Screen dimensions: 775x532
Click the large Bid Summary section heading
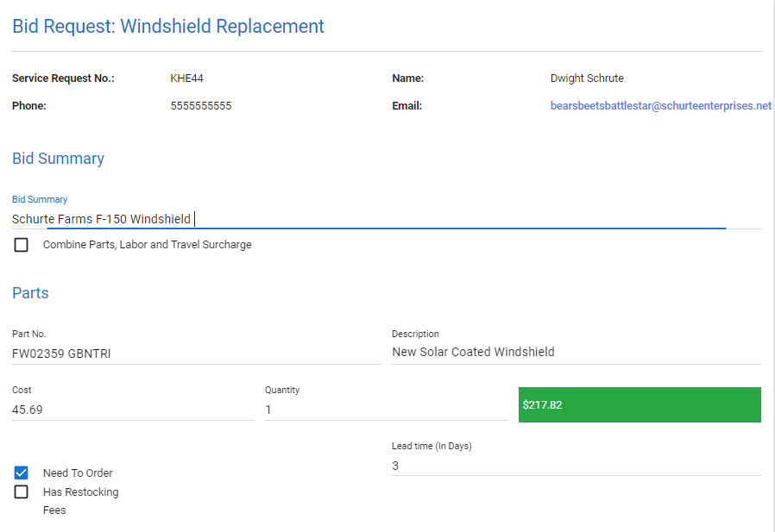59,159
